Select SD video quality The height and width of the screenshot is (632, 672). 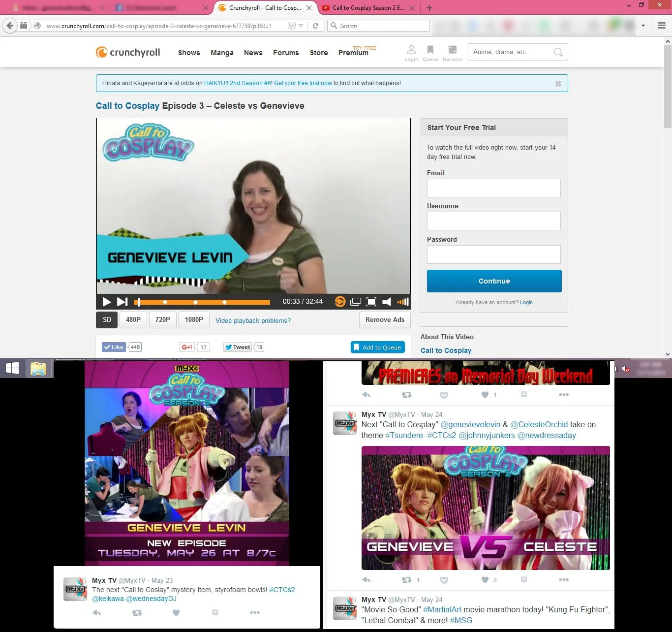[107, 320]
